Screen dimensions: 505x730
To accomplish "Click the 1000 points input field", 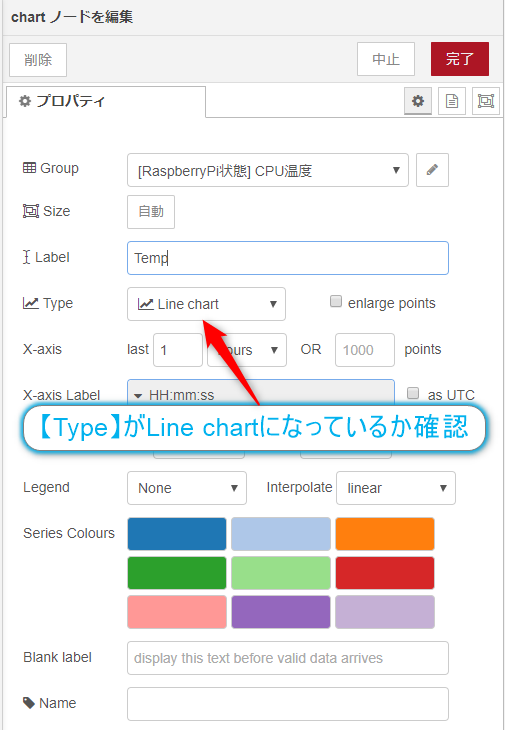I will pyautogui.click(x=364, y=350).
